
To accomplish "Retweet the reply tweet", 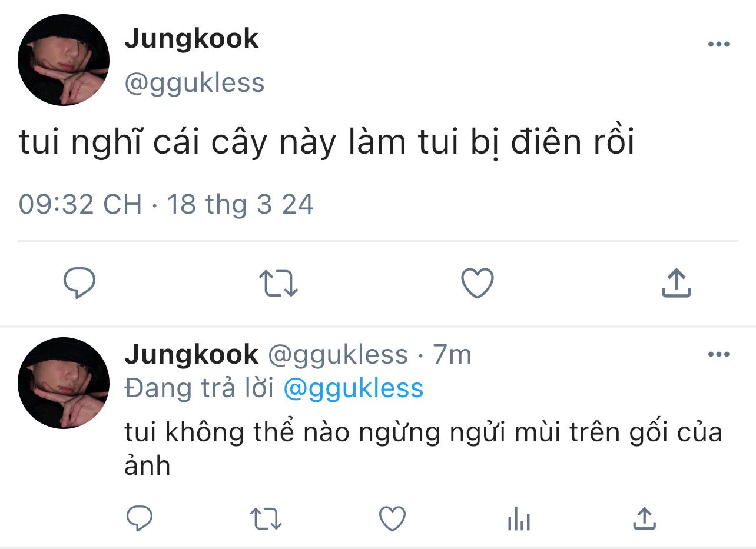I will tap(266, 519).
